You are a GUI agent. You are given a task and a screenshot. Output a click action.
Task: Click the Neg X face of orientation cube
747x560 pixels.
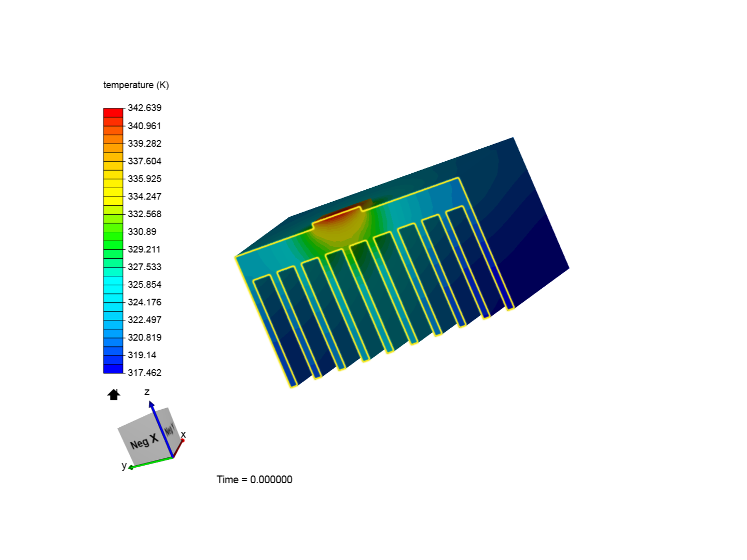pos(144,441)
